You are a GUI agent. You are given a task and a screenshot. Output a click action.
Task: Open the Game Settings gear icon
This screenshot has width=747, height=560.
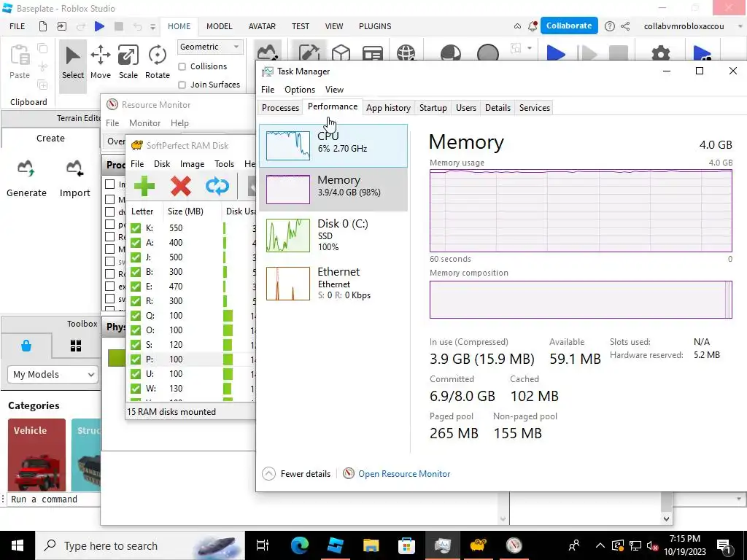click(661, 52)
